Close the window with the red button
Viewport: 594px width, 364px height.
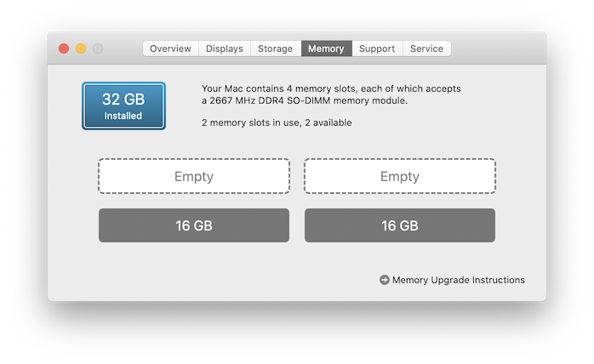coord(64,48)
